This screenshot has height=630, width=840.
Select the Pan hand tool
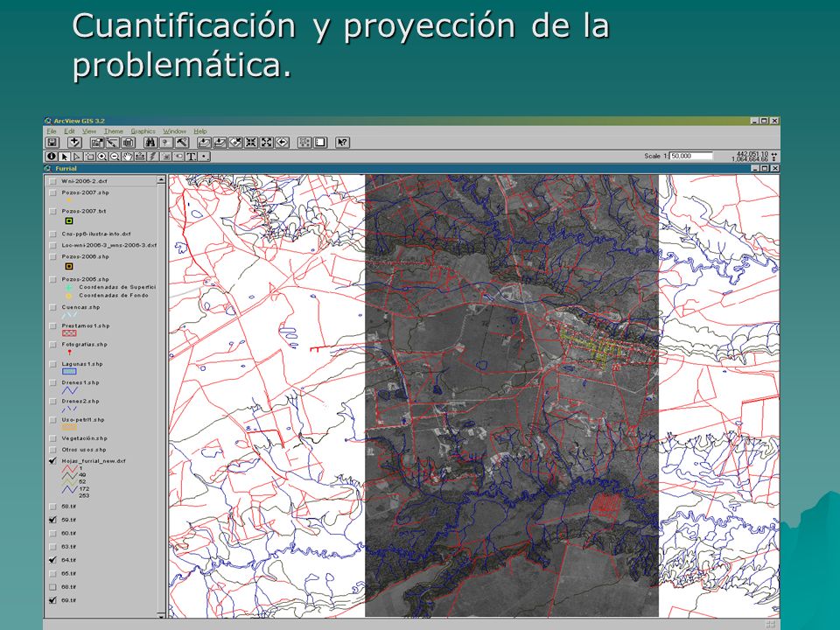coord(128,157)
